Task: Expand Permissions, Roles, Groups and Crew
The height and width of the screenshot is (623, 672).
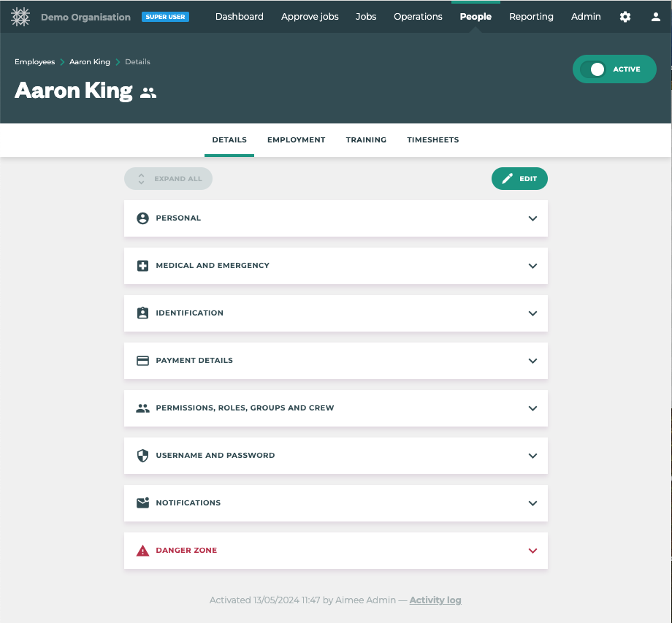Action: coord(532,408)
